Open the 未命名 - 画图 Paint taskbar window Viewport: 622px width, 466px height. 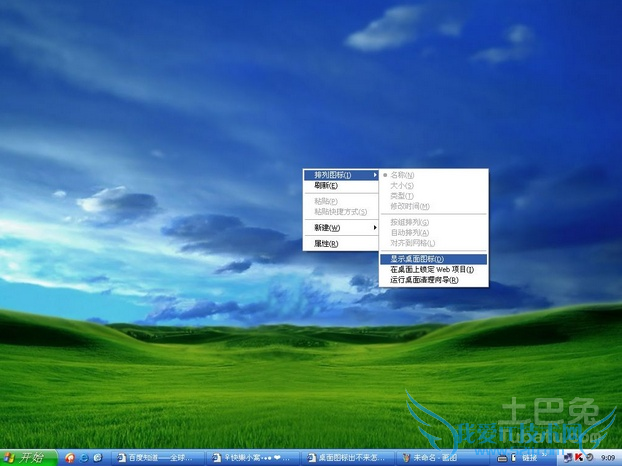click(432, 458)
